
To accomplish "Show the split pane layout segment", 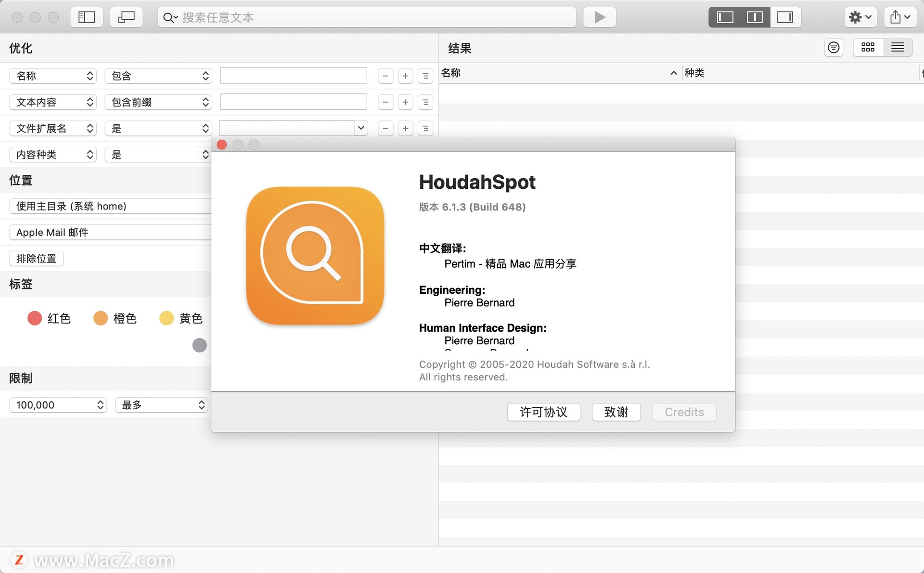I will [x=755, y=17].
